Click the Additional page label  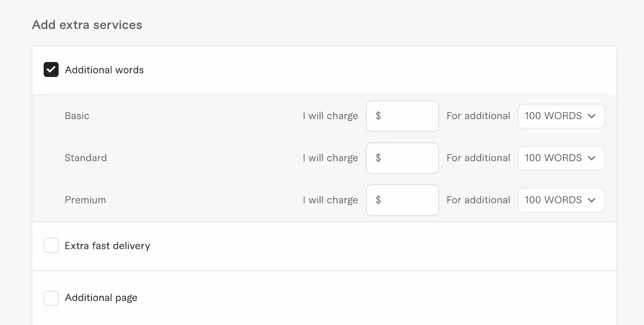[101, 298]
